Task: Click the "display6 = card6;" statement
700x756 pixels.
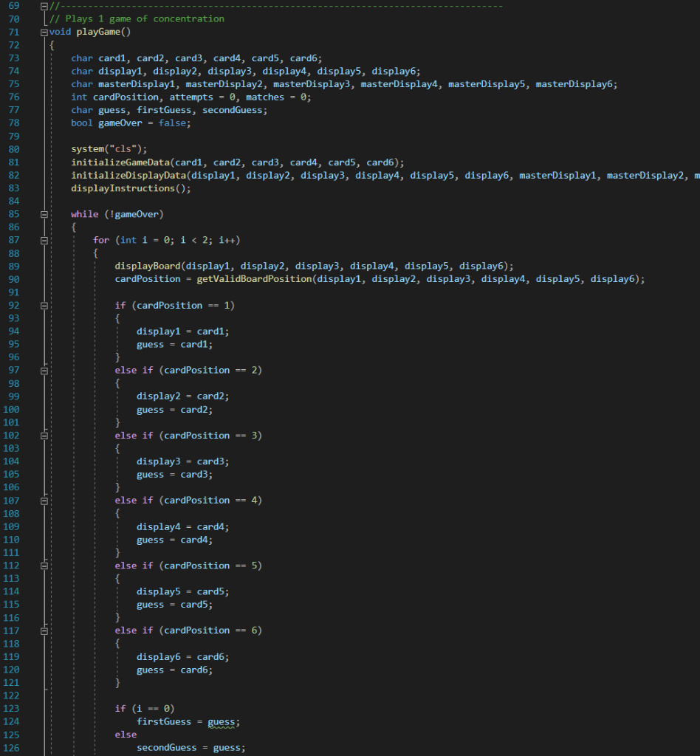Action: [x=182, y=656]
